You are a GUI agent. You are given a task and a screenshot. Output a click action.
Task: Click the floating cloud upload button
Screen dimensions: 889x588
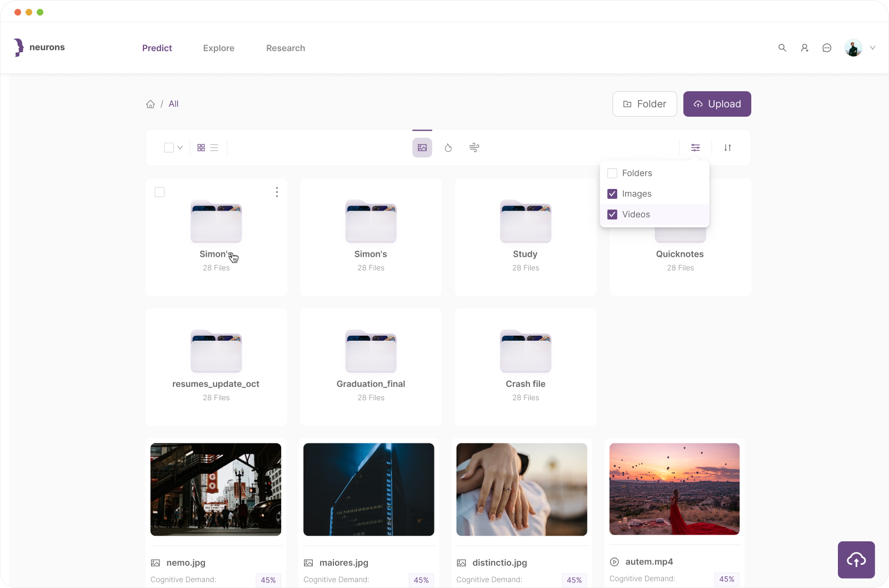coord(856,560)
